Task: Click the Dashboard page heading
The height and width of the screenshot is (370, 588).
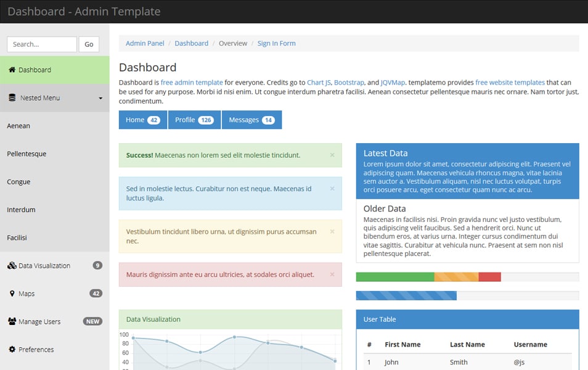Action: [x=147, y=67]
